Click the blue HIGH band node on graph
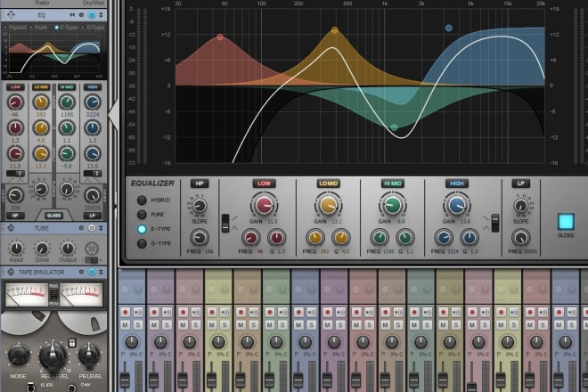Image resolution: width=588 pixels, height=392 pixels. click(x=448, y=28)
